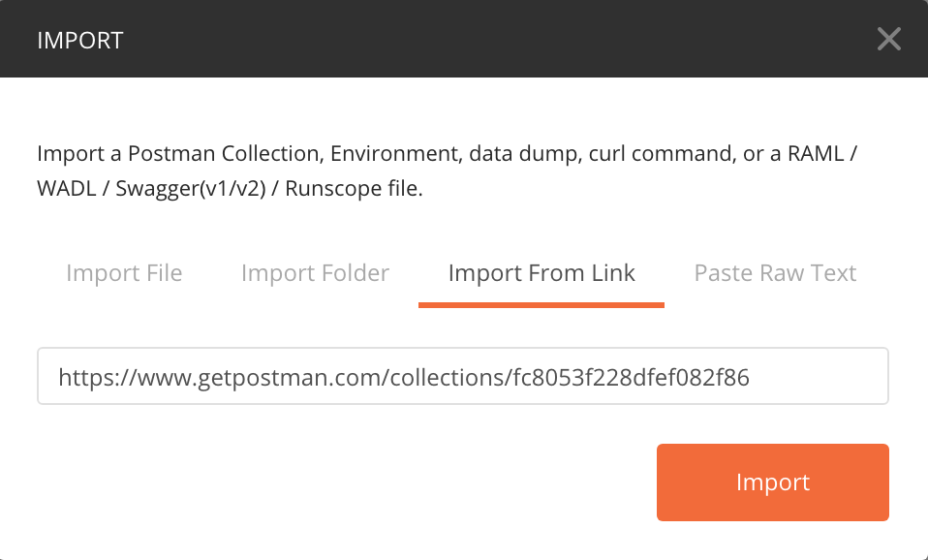Dismiss the import modal via the top-right X
Image resolution: width=928 pixels, height=560 pixels.
(888, 39)
